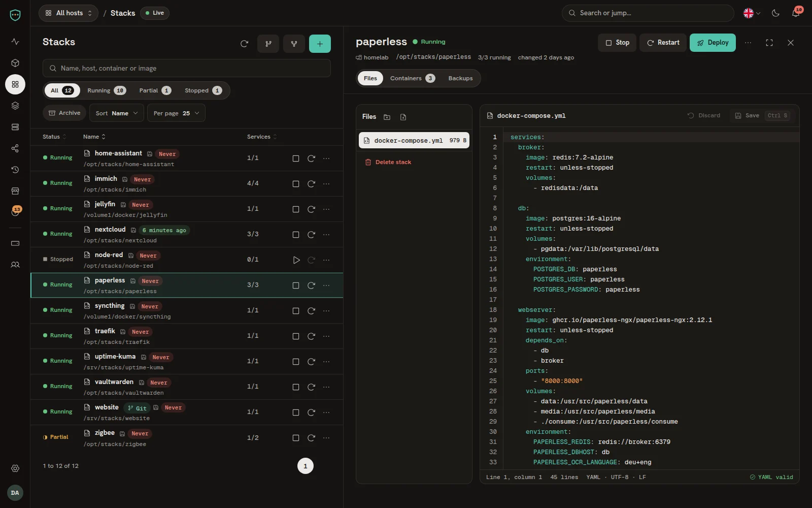
Task: Open the activity monitor sidebar icon
Action: [15, 42]
